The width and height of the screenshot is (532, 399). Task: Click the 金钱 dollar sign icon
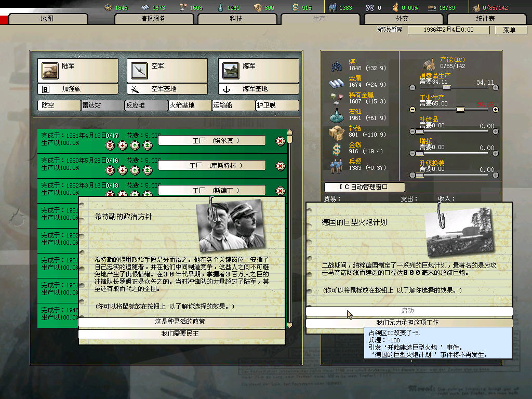pyautogui.click(x=337, y=149)
